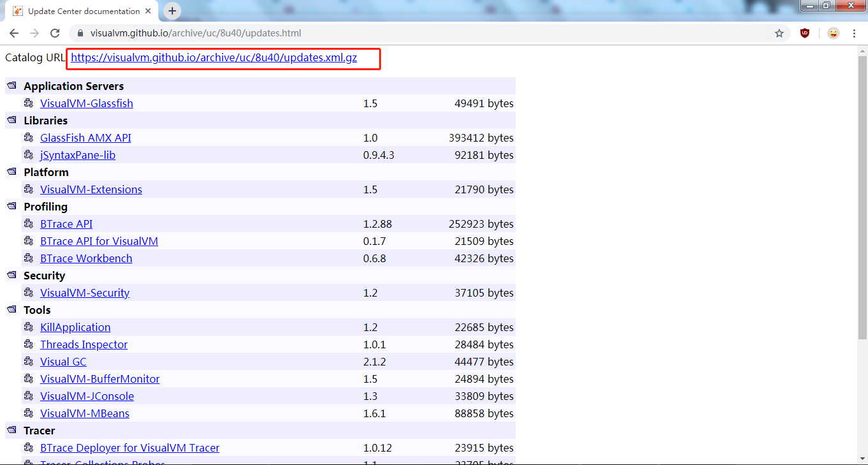Open the GlassFish AMX API link

click(x=86, y=138)
